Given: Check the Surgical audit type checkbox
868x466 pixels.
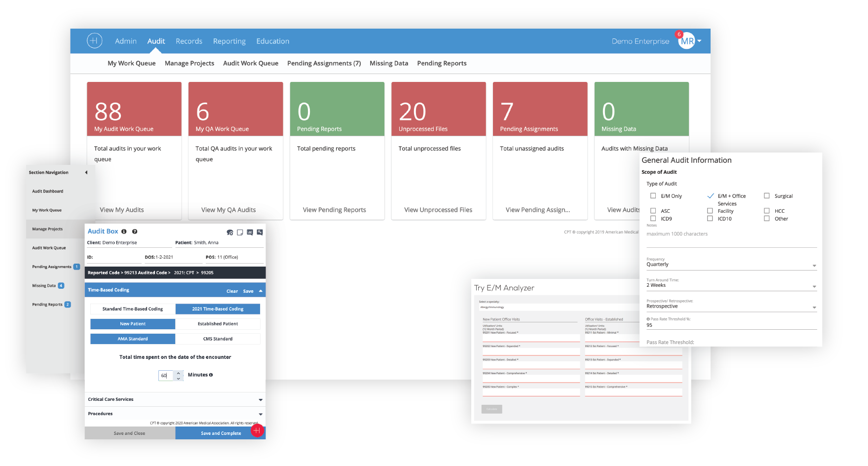Looking at the screenshot, I should [766, 195].
